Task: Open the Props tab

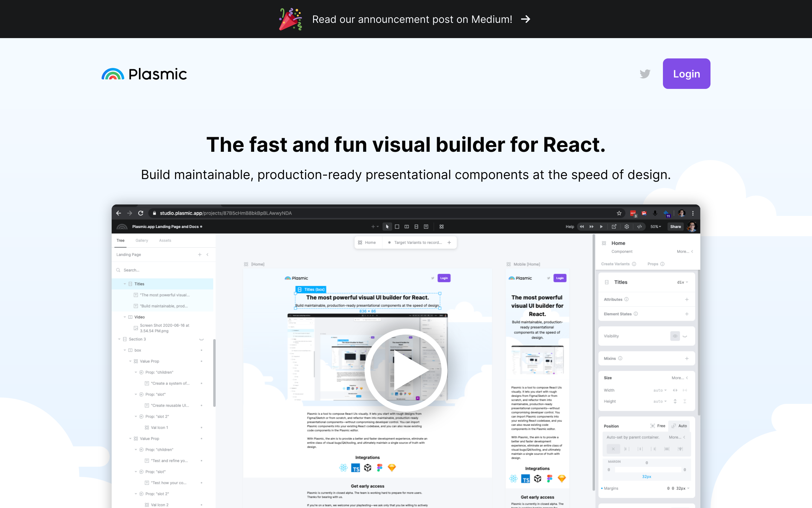Action: (x=656, y=264)
